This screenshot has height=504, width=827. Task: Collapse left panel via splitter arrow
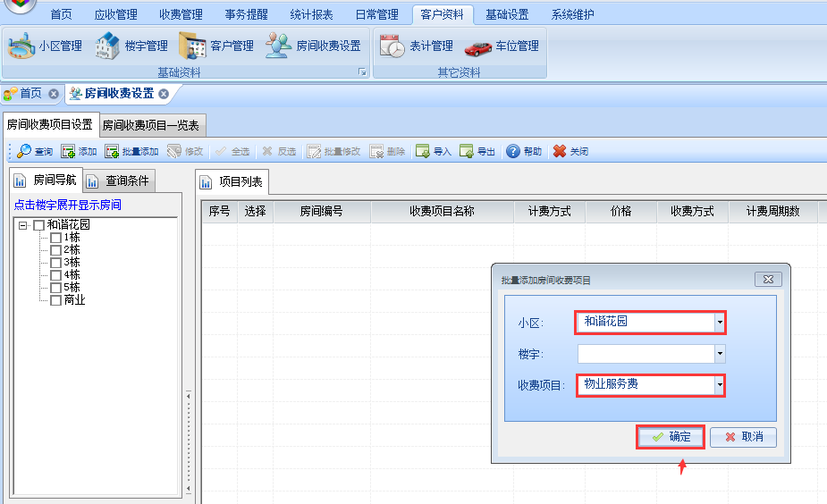(189, 395)
